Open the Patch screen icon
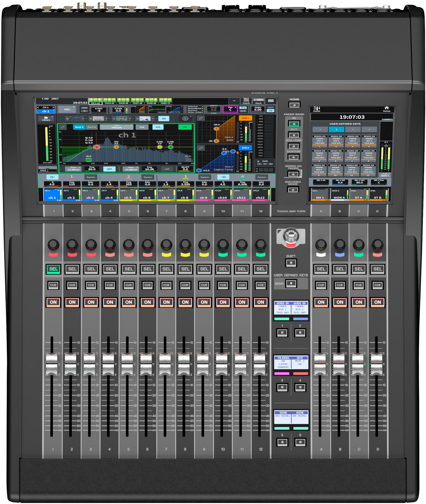The width and height of the screenshot is (426, 504). (x=246, y=101)
